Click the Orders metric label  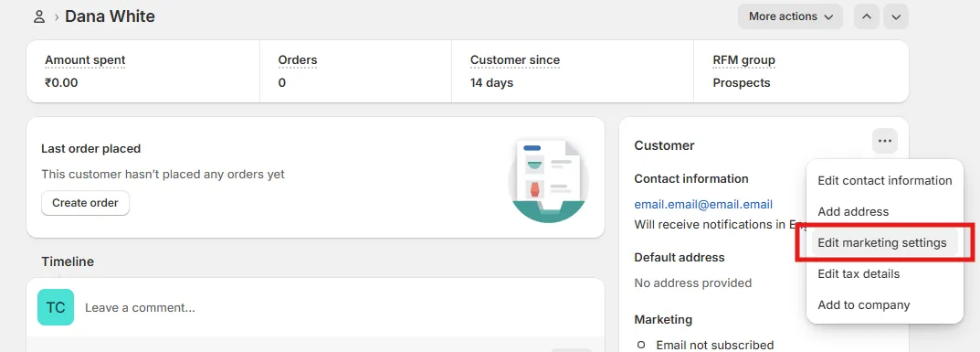click(x=298, y=60)
